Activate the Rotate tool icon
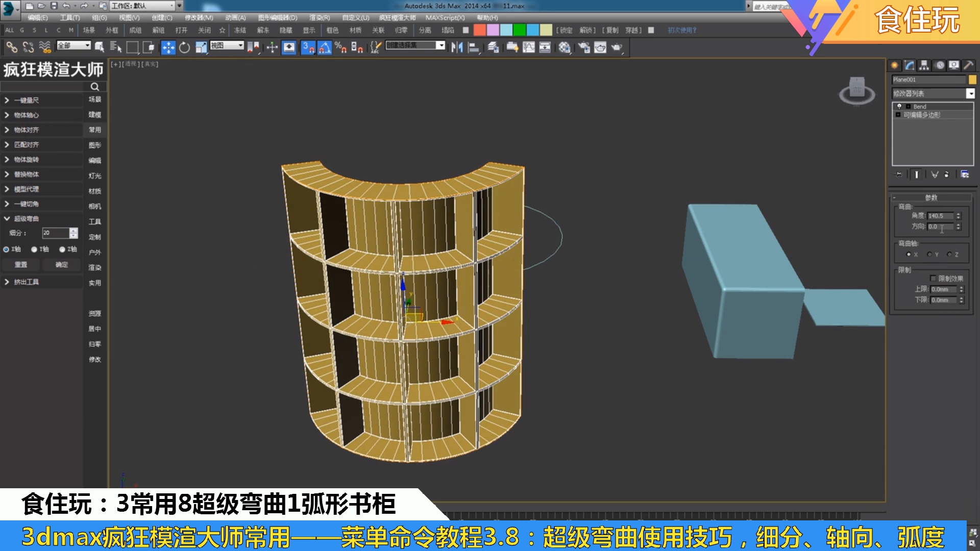This screenshot has width=980, height=551. pyautogui.click(x=184, y=47)
